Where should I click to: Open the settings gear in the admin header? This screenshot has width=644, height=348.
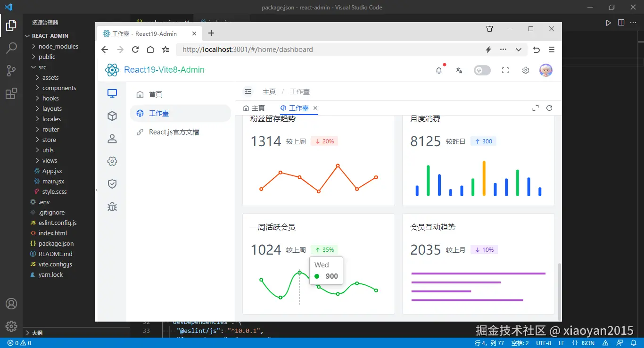pos(526,70)
